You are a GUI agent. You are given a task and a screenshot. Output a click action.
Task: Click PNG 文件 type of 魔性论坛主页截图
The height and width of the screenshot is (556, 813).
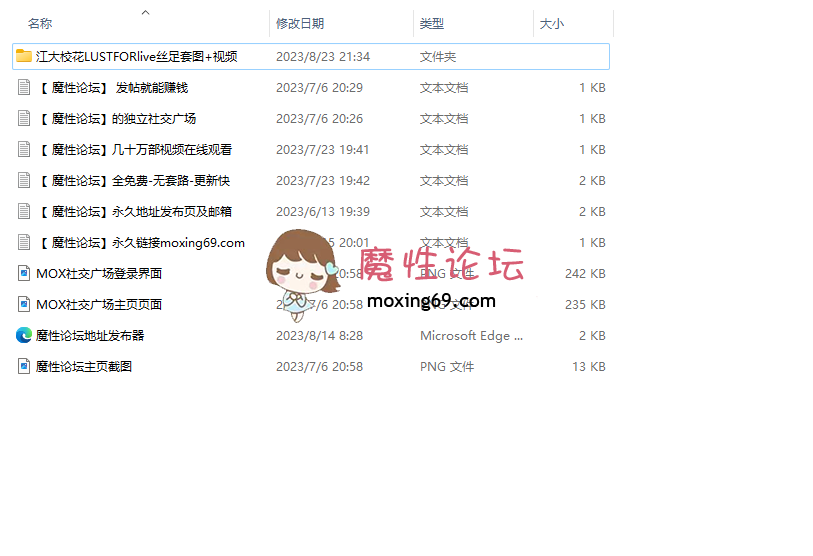447,367
